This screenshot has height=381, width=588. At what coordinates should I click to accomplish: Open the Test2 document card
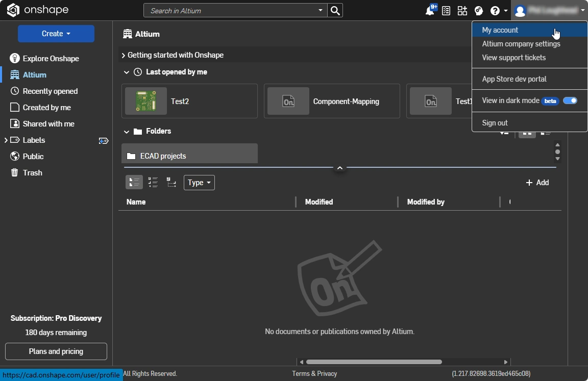click(x=189, y=101)
